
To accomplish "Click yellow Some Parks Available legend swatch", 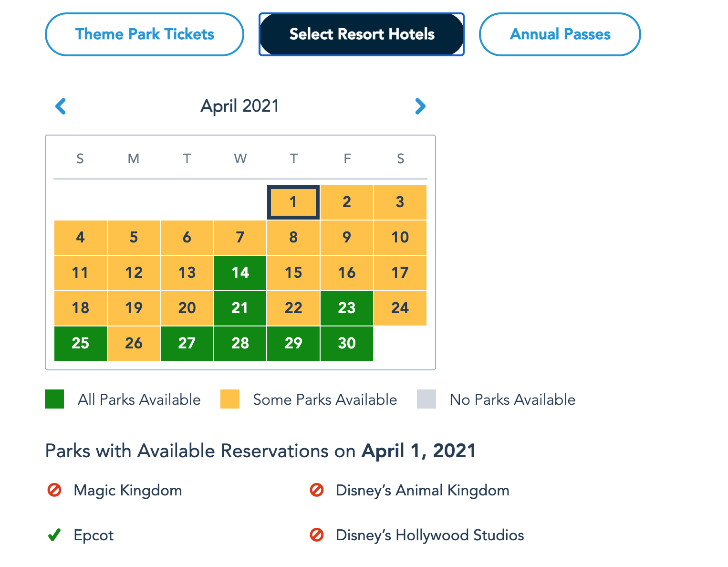I will tap(230, 399).
